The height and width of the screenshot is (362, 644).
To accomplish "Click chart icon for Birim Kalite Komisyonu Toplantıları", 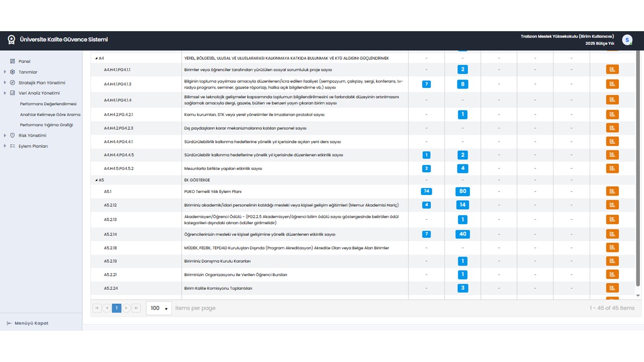I will (612, 288).
